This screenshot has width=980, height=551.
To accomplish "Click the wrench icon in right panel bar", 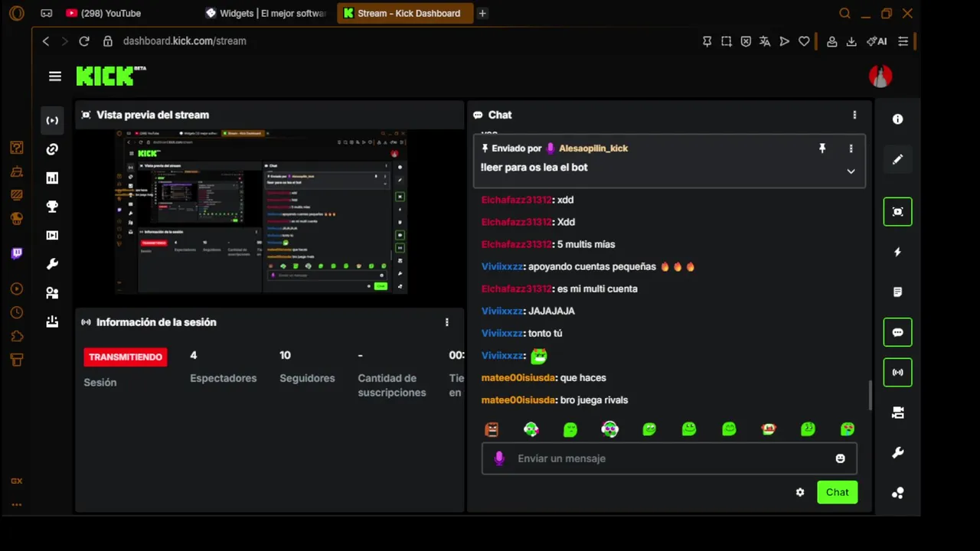I will pyautogui.click(x=898, y=453).
